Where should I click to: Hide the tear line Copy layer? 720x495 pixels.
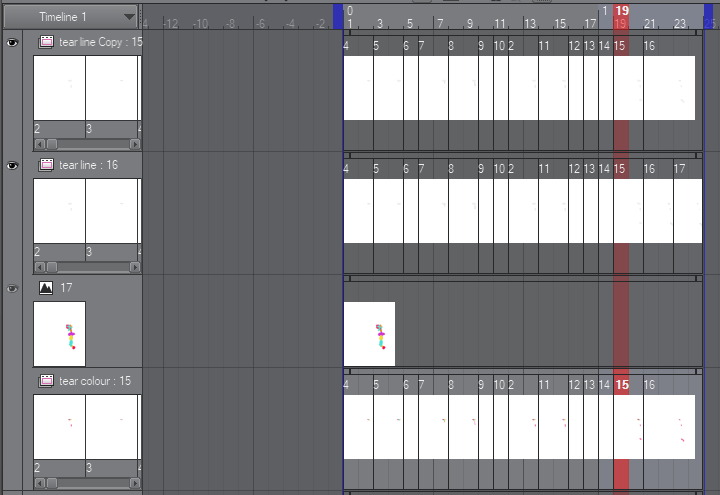click(13, 42)
